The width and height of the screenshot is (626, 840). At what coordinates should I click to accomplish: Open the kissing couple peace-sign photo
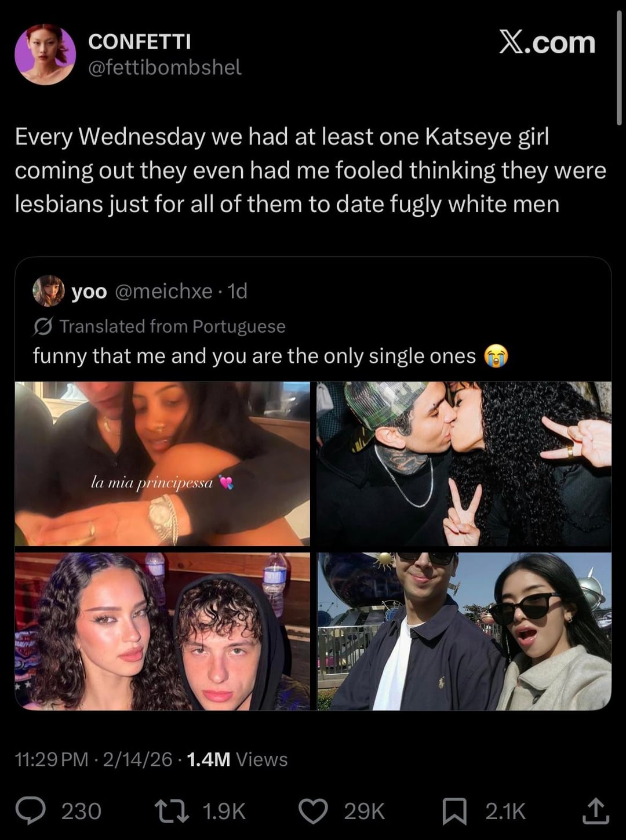coord(464,463)
